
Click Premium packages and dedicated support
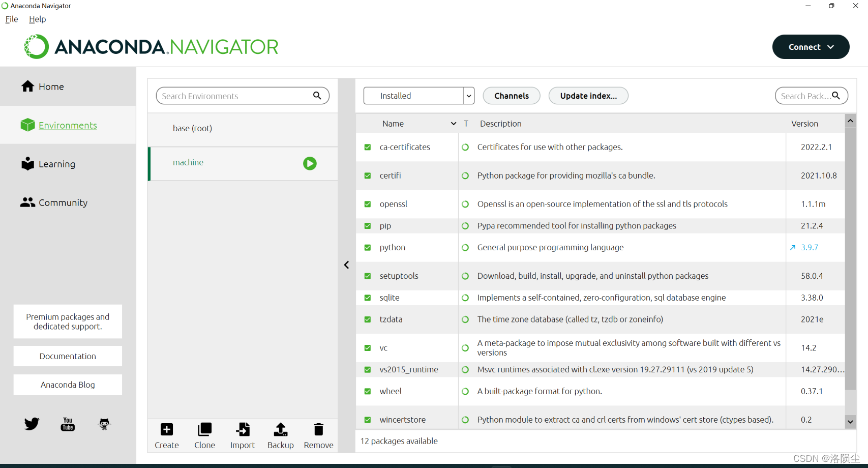(68, 321)
